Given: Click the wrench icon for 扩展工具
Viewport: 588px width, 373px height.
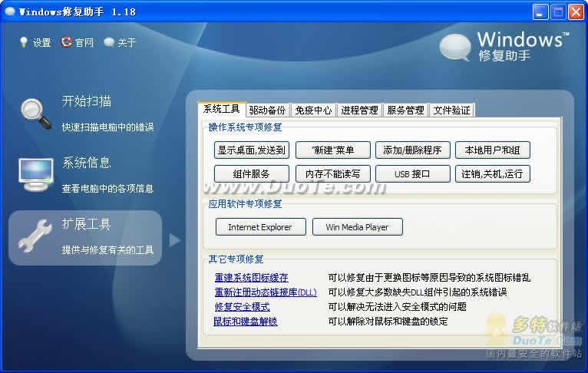Looking at the screenshot, I should coord(35,236).
